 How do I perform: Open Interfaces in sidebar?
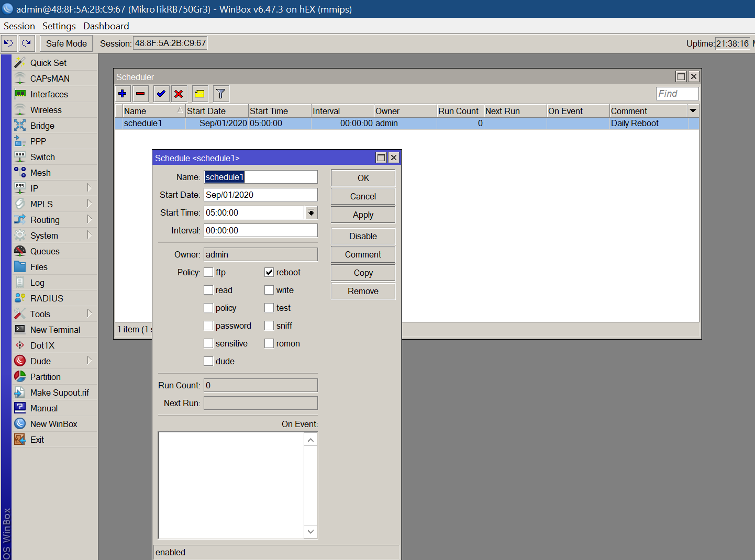point(55,94)
